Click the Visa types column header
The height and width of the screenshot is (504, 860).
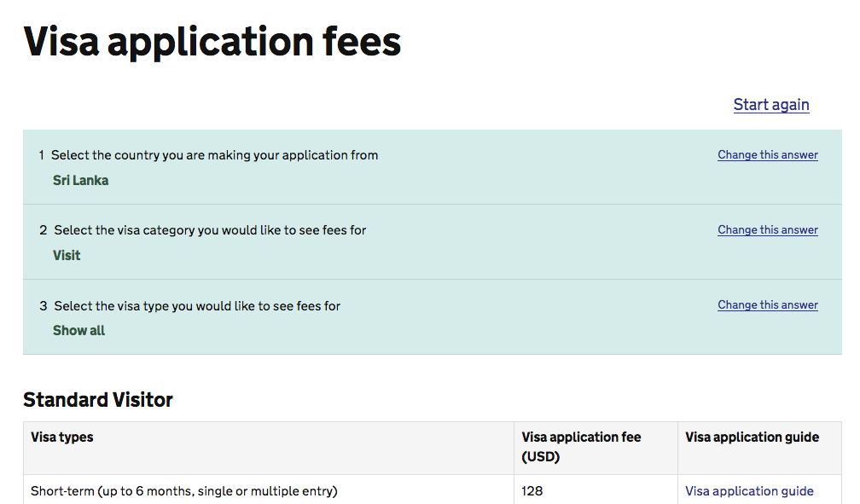click(x=62, y=437)
